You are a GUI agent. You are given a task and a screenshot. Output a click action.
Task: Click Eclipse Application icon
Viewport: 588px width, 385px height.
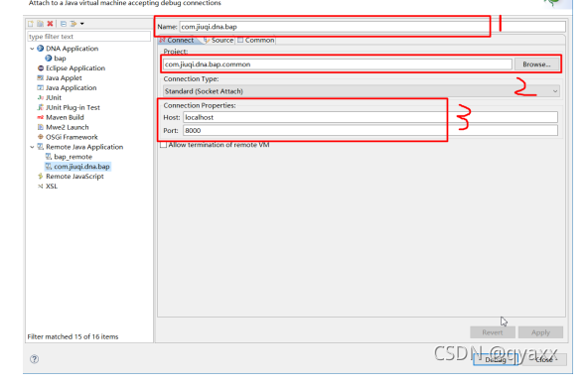pos(41,68)
